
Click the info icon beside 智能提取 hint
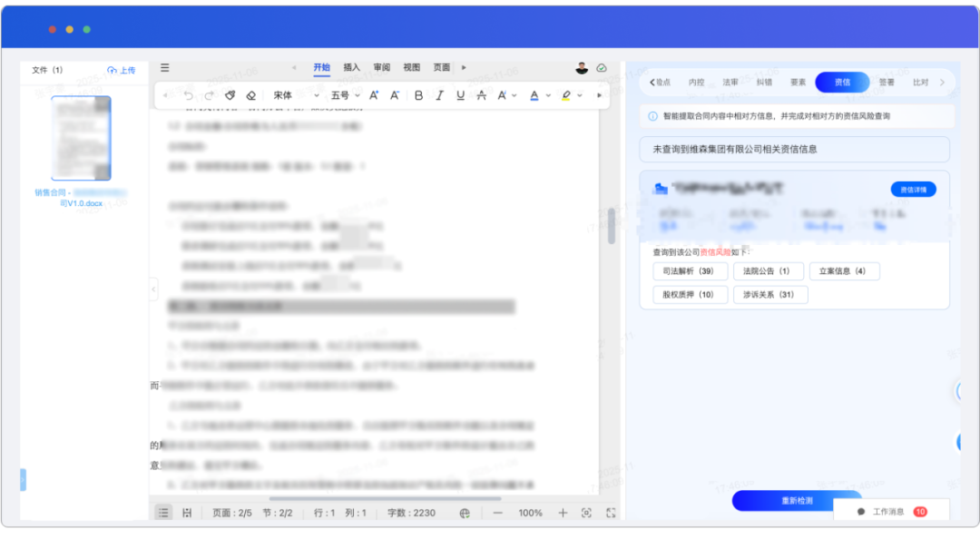pos(652,116)
